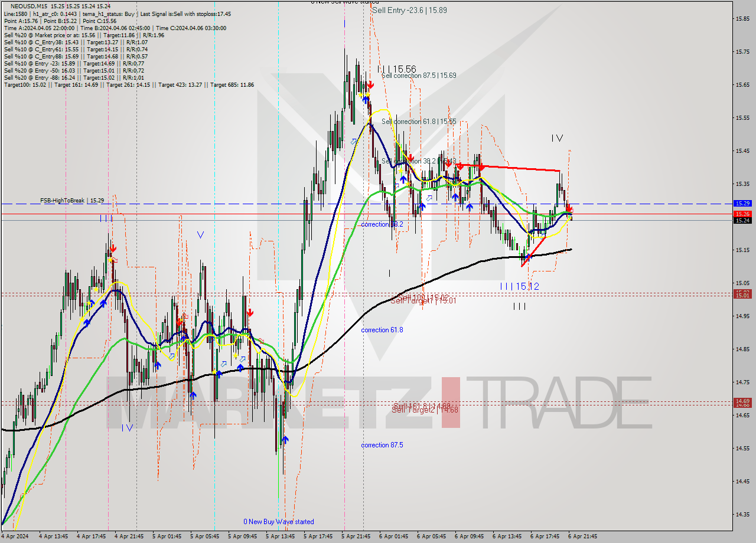Select 'Sell correction 61.8 | 15.55' label

(419, 122)
